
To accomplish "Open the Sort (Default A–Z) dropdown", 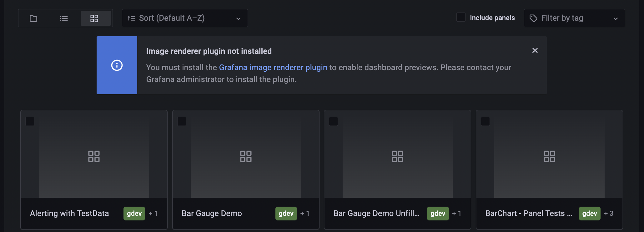I will click(184, 18).
